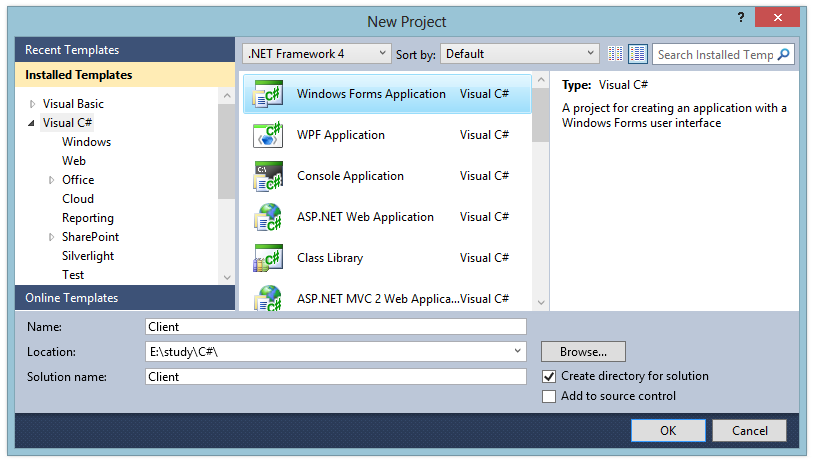Collapse the Visual C# tree node
The width and height of the screenshot is (813, 464).
click(x=32, y=123)
